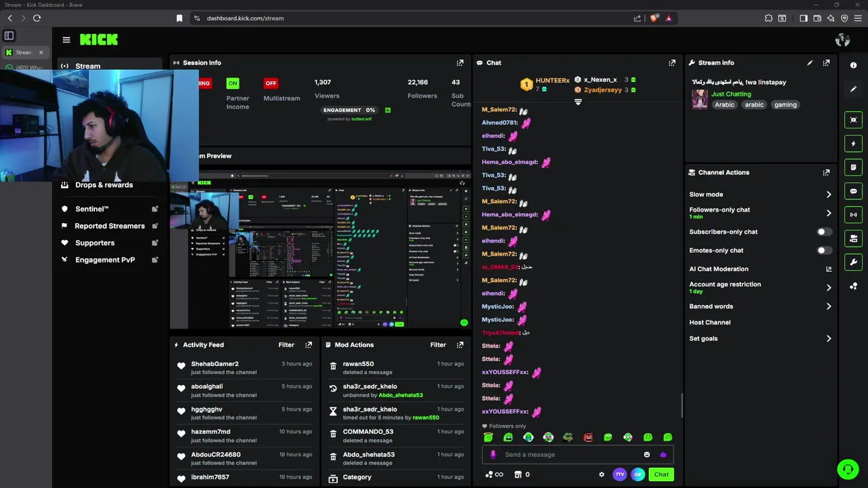Toggle the Multistream OFF badge
Screen dimensions: 868x488
[271, 83]
